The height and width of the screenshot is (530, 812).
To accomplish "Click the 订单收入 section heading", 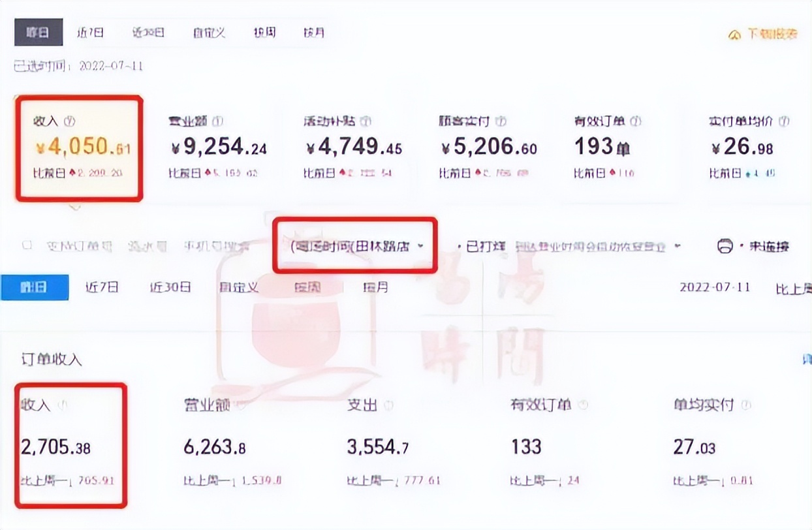I will (52, 360).
